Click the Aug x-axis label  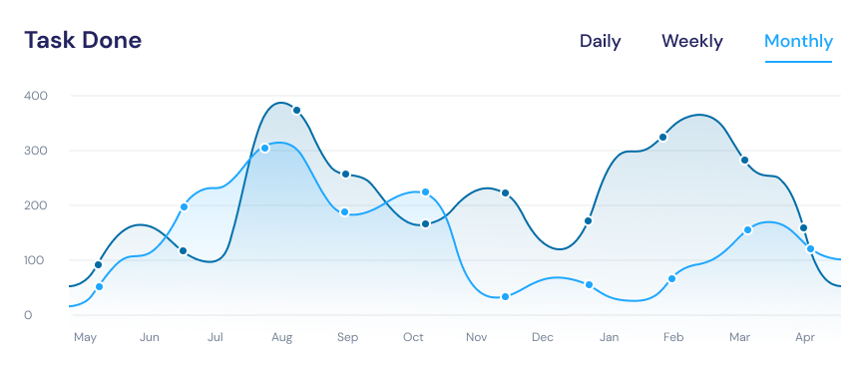click(x=281, y=337)
